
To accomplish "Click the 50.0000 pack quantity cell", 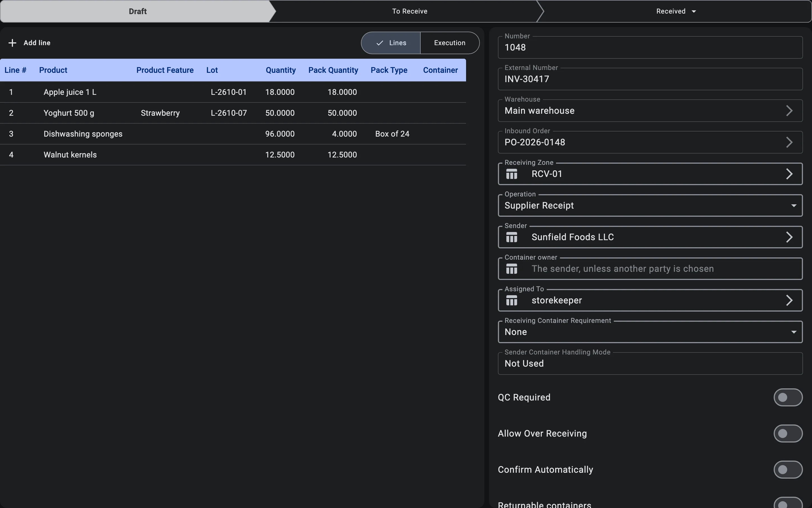I will (x=342, y=113).
